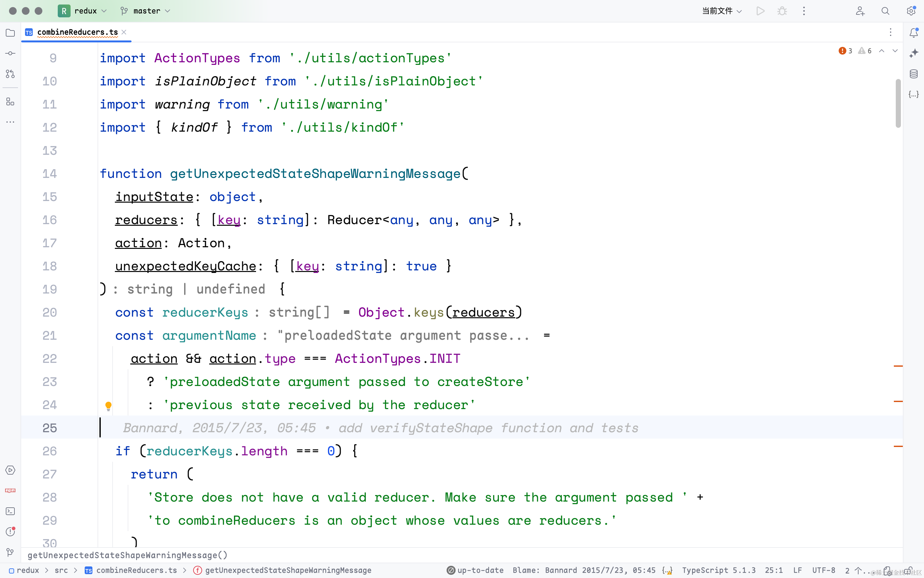Click line number 14 in gutter
Screen dimensions: 924x578
click(50, 174)
